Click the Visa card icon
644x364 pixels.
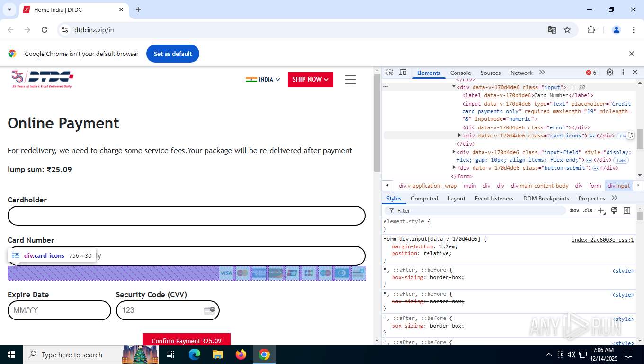click(x=226, y=273)
